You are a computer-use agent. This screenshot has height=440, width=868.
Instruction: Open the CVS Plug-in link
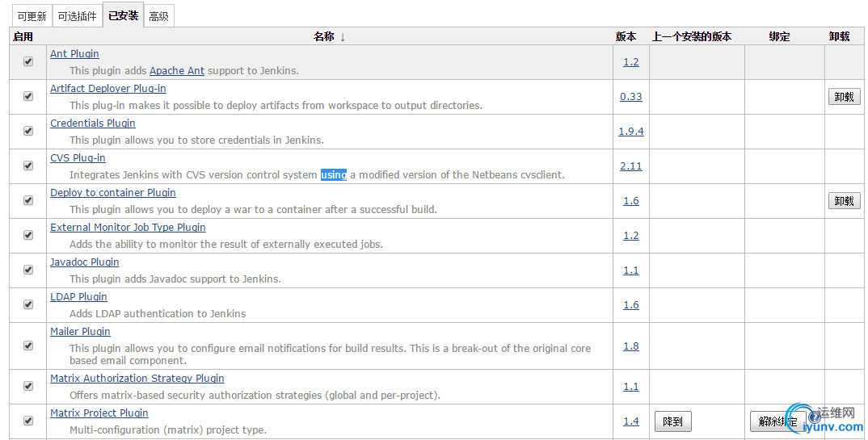tap(78, 158)
